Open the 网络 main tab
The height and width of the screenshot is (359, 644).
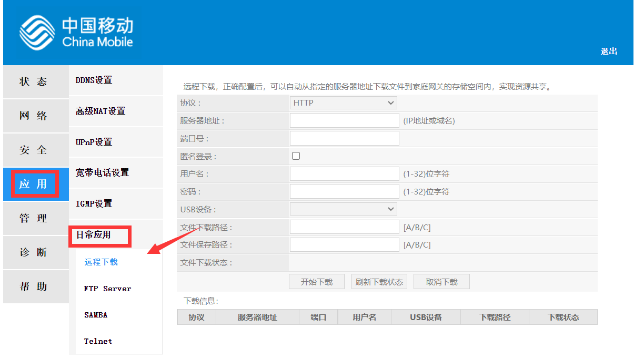click(x=36, y=116)
